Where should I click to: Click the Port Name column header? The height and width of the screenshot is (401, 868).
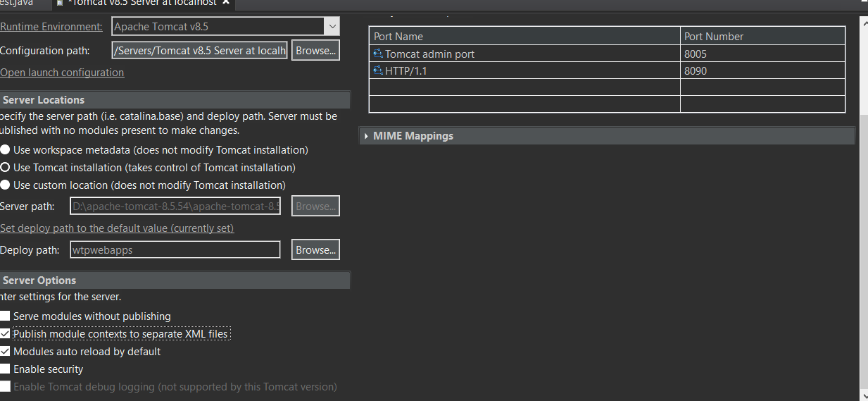(x=524, y=36)
